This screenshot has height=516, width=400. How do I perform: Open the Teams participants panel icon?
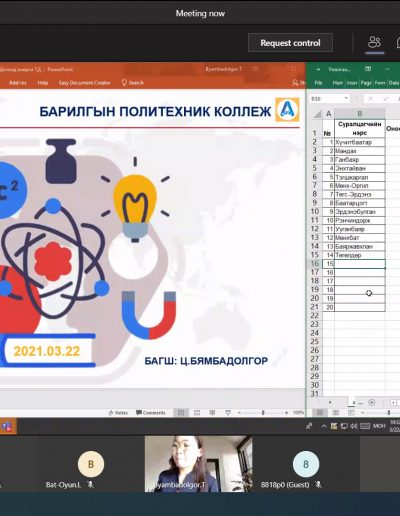click(x=374, y=42)
